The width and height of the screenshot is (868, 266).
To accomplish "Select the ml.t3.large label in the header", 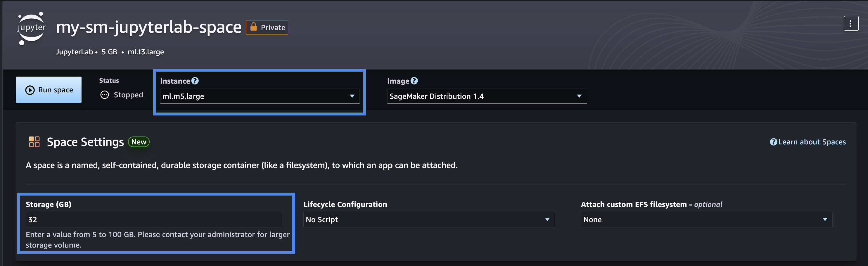I will coord(146,52).
